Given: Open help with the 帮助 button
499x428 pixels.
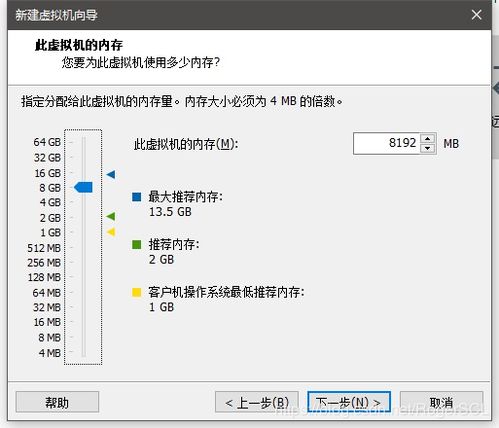Looking at the screenshot, I should pyautogui.click(x=57, y=402).
